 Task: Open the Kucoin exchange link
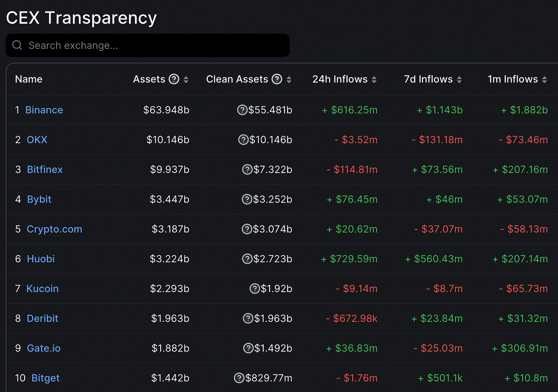pos(43,289)
